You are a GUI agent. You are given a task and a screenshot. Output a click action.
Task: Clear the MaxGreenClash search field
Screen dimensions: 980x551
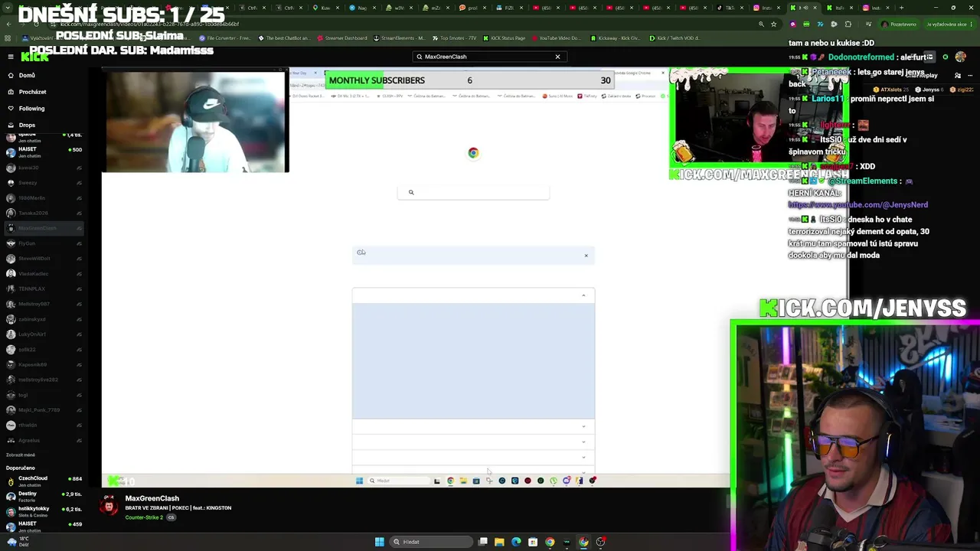(x=557, y=57)
